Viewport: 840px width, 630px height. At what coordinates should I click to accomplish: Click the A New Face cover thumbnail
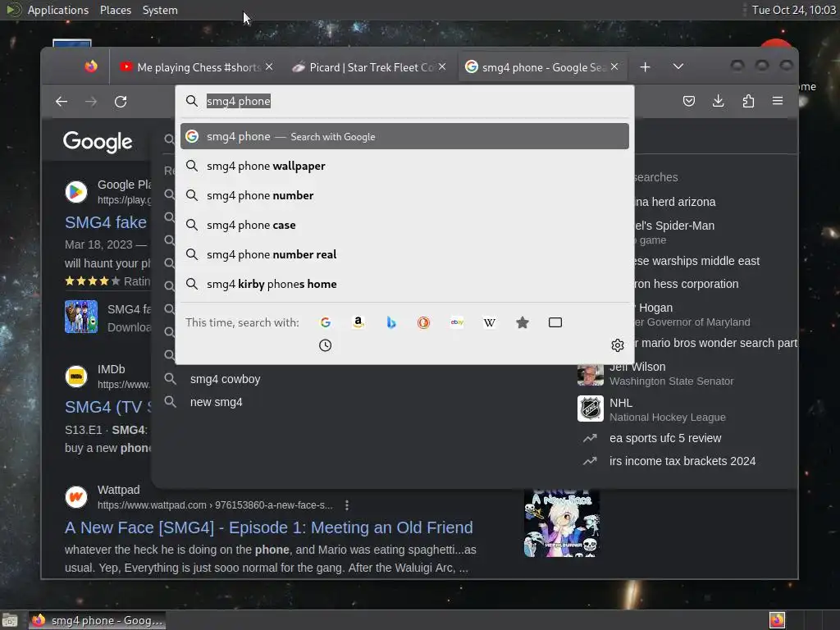click(x=561, y=523)
